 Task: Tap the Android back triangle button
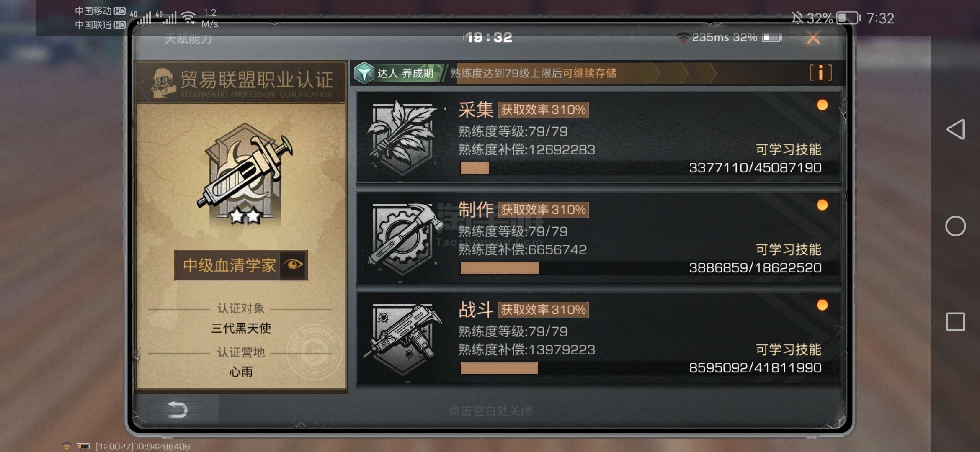pos(955,129)
